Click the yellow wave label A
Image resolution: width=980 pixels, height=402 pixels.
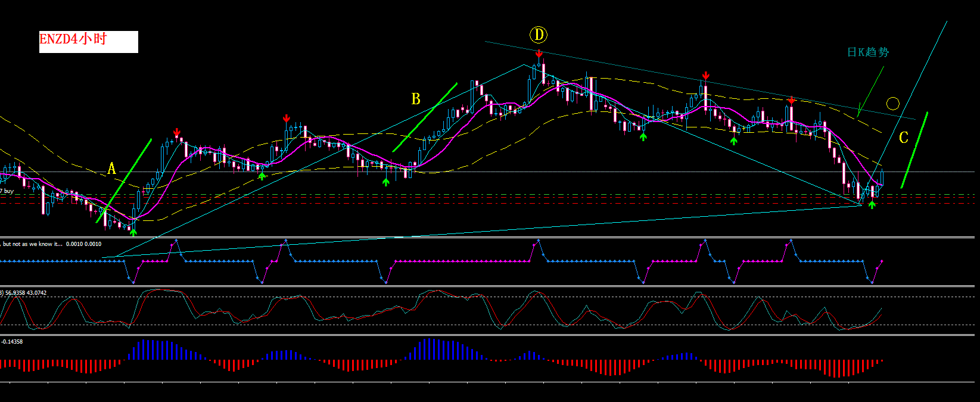pos(111,169)
